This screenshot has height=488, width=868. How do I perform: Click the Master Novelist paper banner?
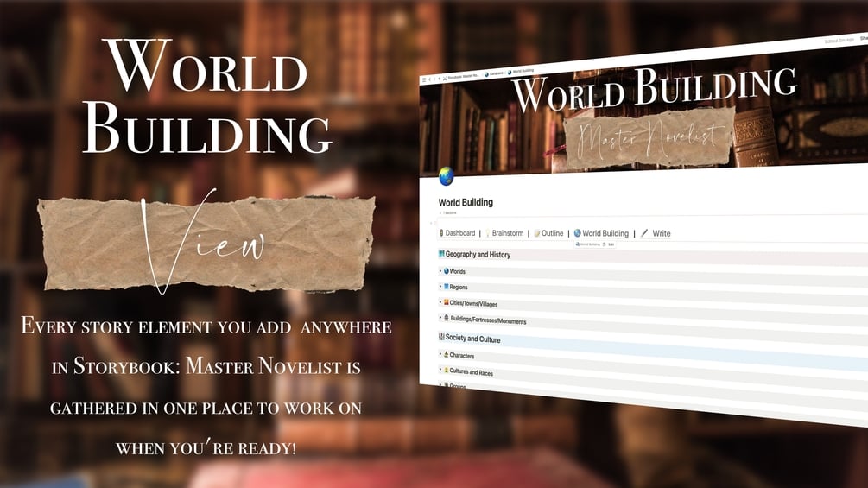649,136
